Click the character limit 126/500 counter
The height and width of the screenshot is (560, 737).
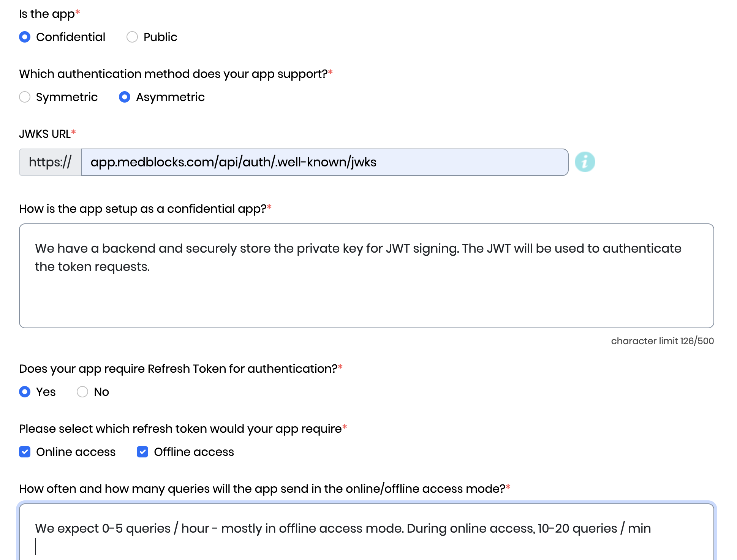pyautogui.click(x=662, y=341)
